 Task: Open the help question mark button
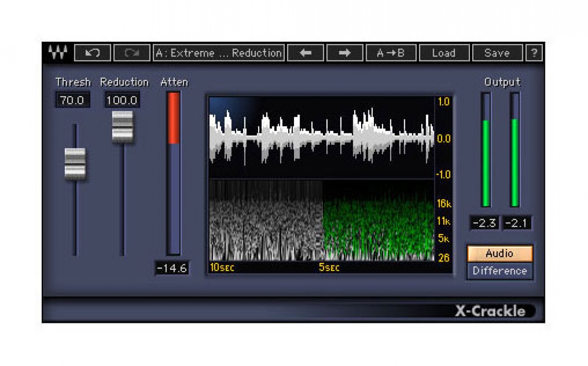click(x=534, y=52)
